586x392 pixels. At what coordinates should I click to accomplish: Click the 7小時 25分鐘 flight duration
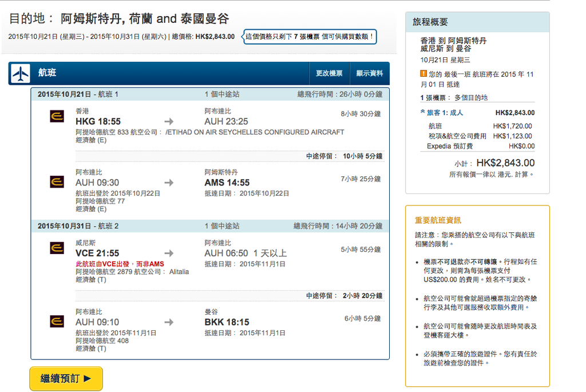pyautogui.click(x=361, y=179)
